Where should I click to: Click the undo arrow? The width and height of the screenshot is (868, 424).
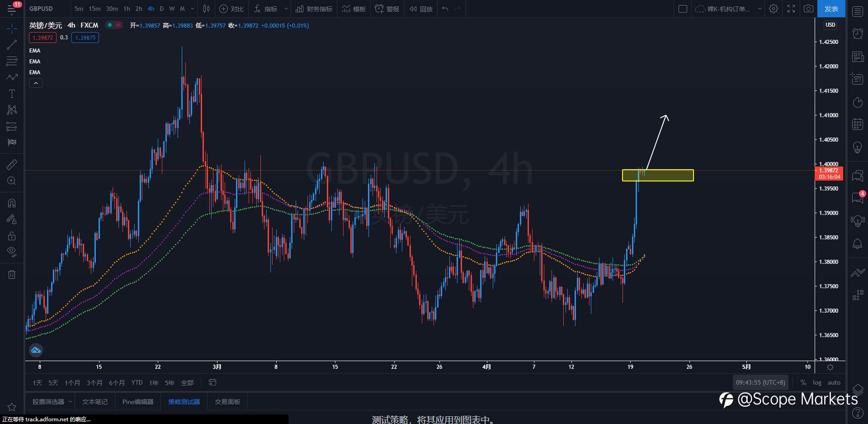point(445,9)
